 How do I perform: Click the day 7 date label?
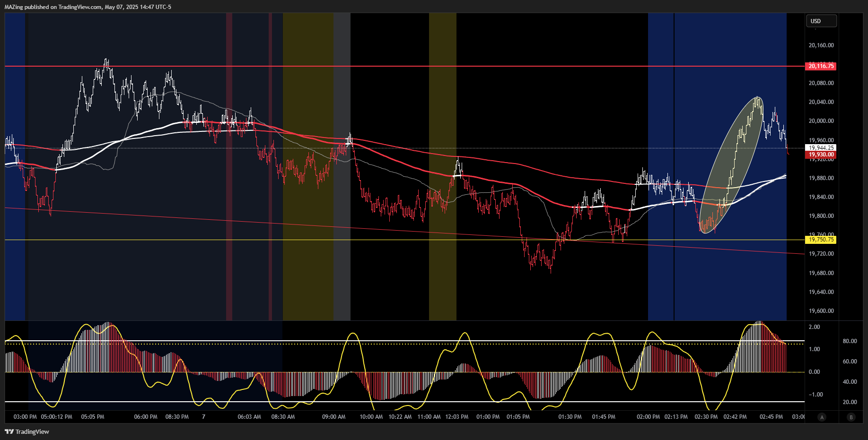203,417
